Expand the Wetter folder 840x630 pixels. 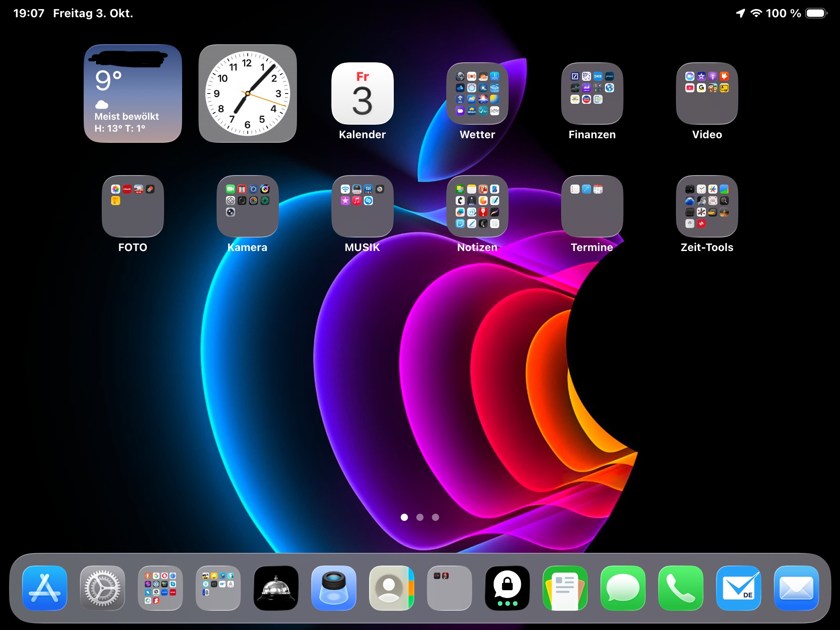(477, 94)
